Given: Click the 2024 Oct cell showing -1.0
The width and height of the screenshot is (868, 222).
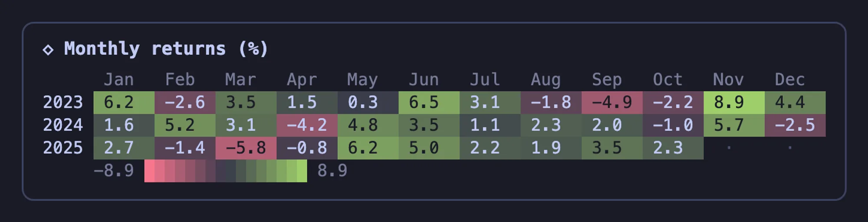Looking at the screenshot, I should tap(673, 125).
